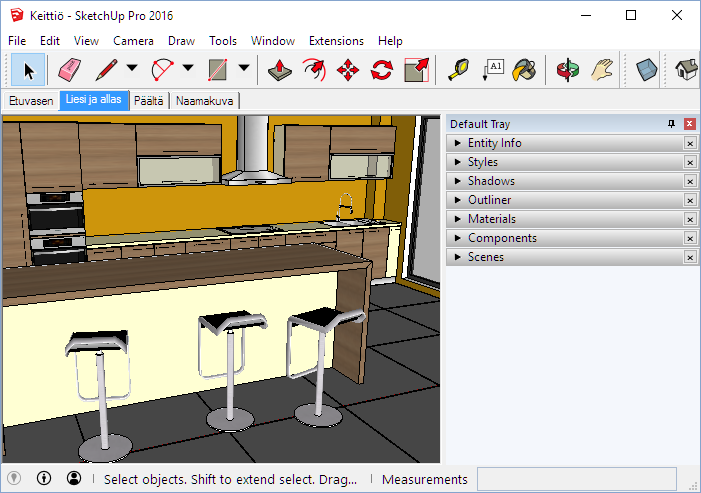Activate the Push/Pull tool
The image size is (701, 493).
click(x=280, y=70)
